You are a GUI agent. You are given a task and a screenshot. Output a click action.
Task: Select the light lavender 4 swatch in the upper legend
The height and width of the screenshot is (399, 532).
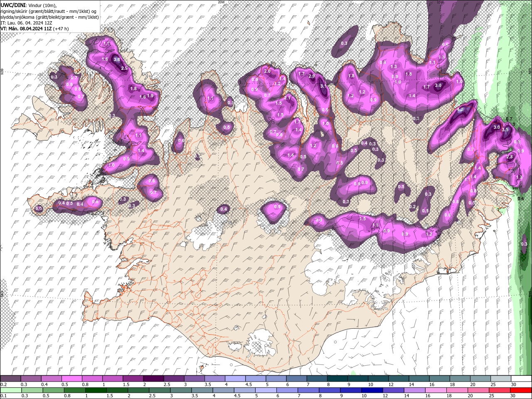click(235, 378)
